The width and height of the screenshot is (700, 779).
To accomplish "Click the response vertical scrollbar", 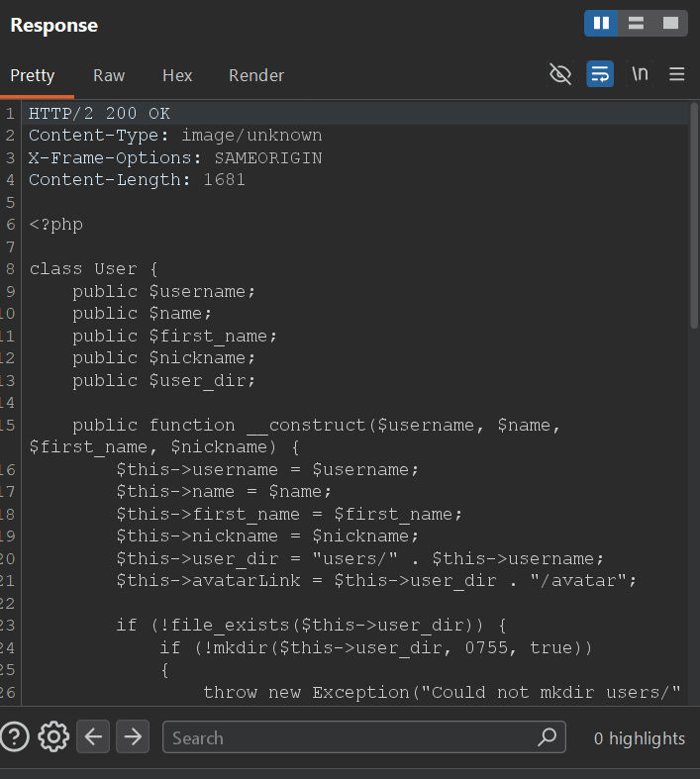I will 694,216.
